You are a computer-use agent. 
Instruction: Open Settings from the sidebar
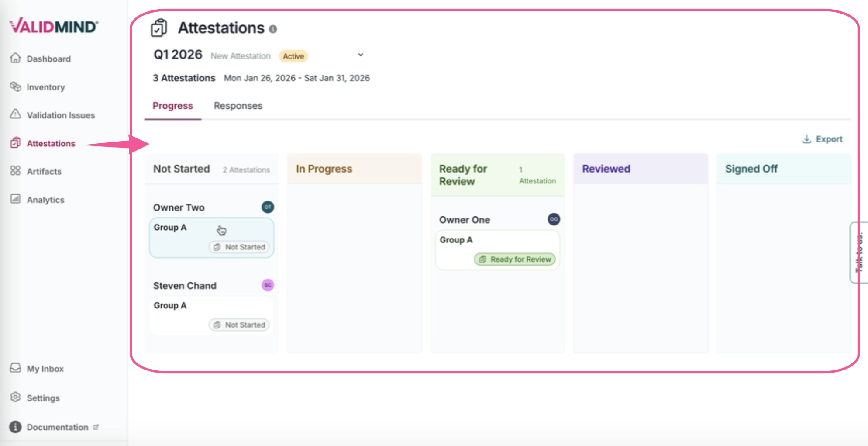pos(15,398)
